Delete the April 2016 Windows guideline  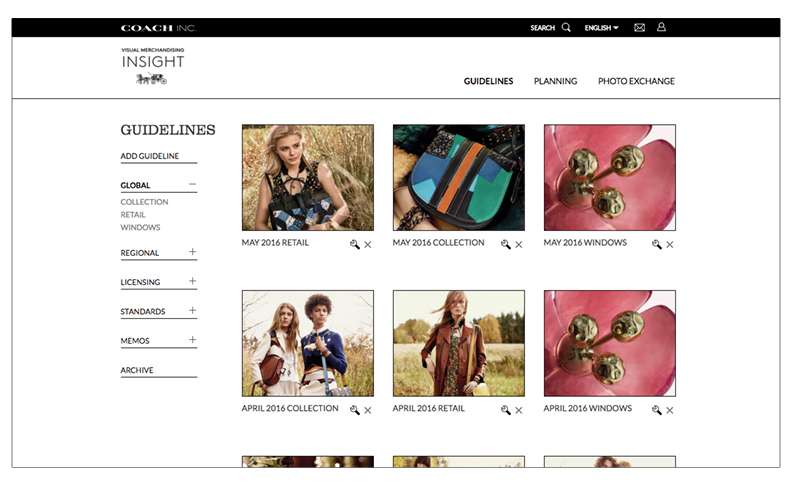tap(670, 411)
